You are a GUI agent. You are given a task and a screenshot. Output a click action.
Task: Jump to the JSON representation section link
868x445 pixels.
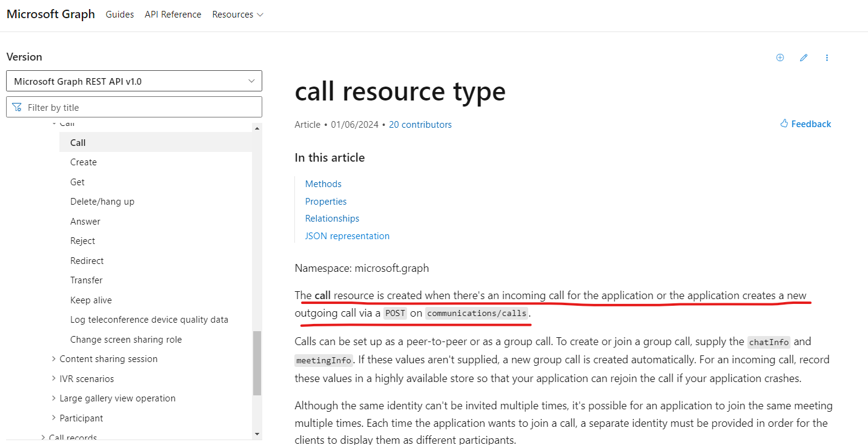point(347,236)
